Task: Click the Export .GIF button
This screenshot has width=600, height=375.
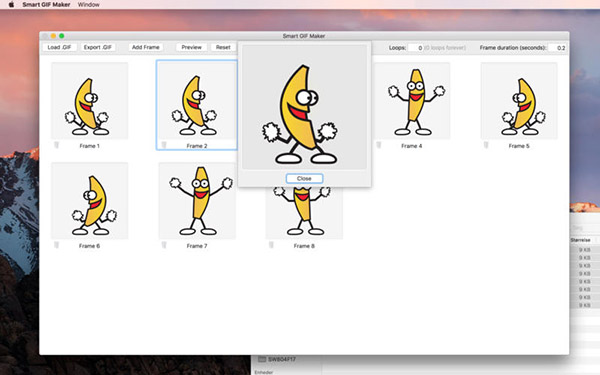Action: (98, 47)
